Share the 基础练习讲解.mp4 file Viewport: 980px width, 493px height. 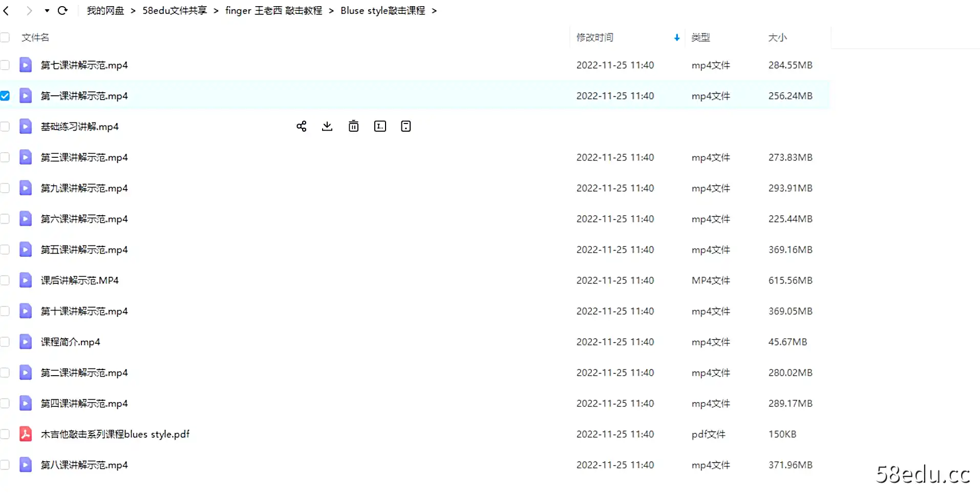point(301,127)
